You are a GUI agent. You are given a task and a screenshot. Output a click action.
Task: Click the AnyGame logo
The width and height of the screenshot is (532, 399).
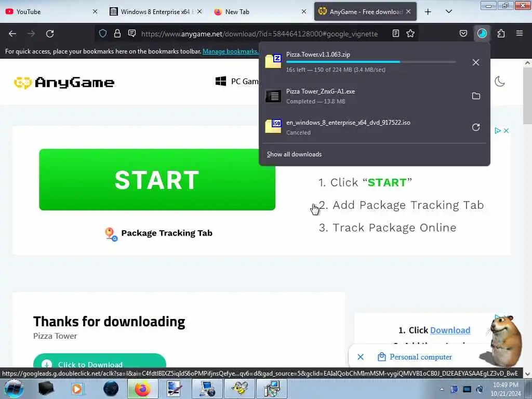pyautogui.click(x=64, y=82)
